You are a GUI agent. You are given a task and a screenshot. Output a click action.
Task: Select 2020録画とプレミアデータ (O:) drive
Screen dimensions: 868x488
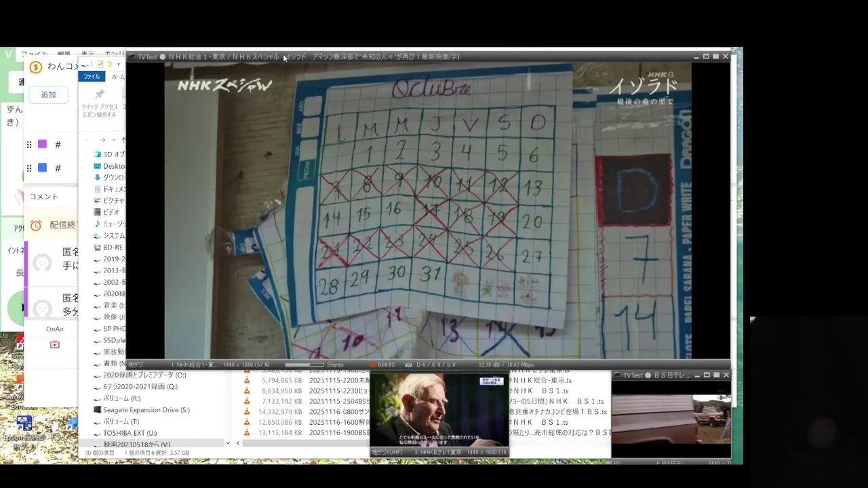(140, 375)
